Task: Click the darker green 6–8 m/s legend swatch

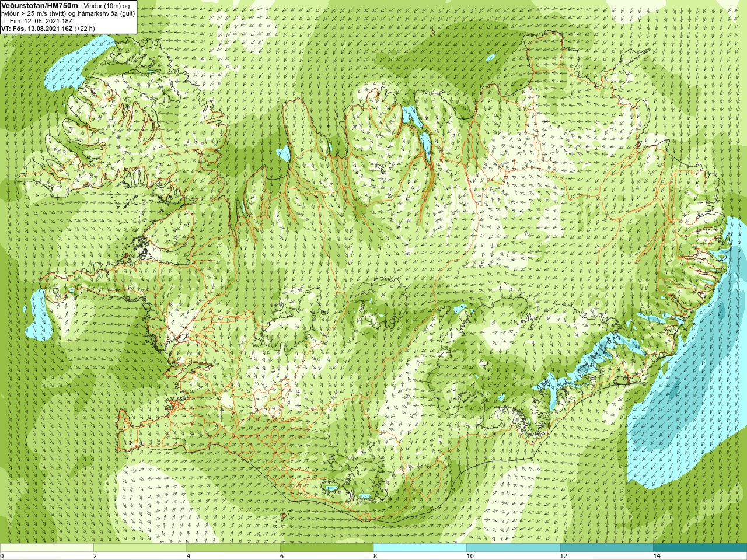Action: click(x=327, y=548)
